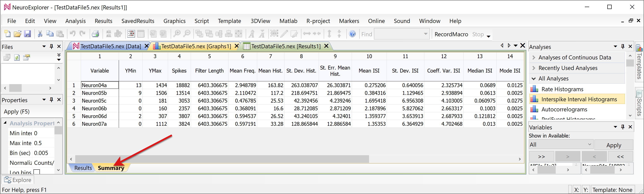Toggle the Log bins checkbox
644x194 pixels.
(37, 172)
